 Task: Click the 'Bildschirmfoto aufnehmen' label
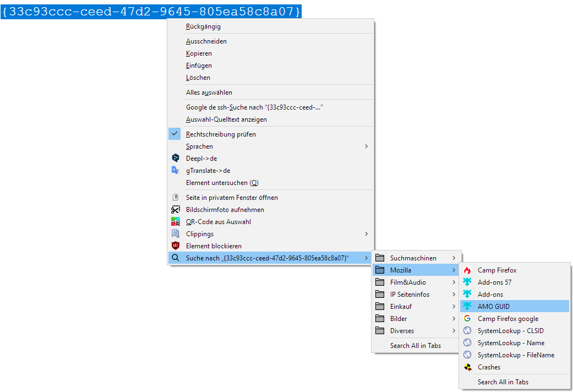point(225,210)
